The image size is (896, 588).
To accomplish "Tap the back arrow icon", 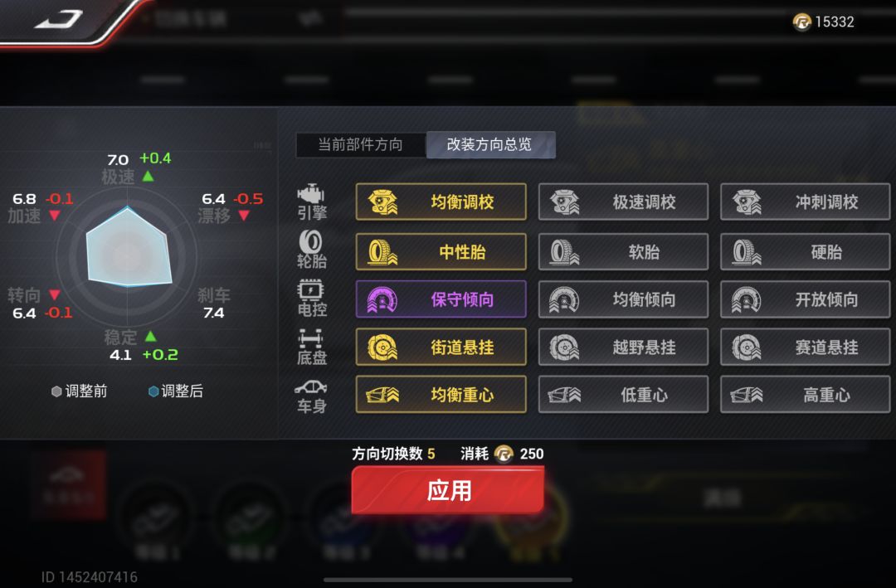I will (59, 20).
